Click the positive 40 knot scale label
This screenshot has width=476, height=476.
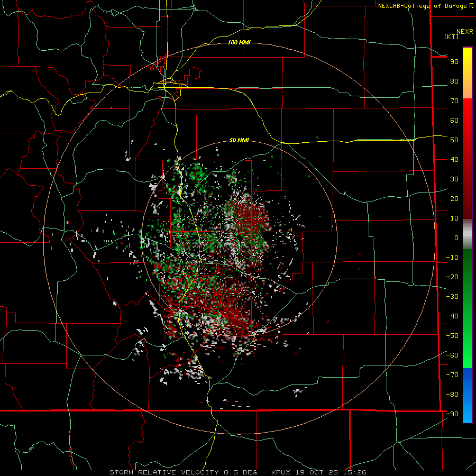454,160
